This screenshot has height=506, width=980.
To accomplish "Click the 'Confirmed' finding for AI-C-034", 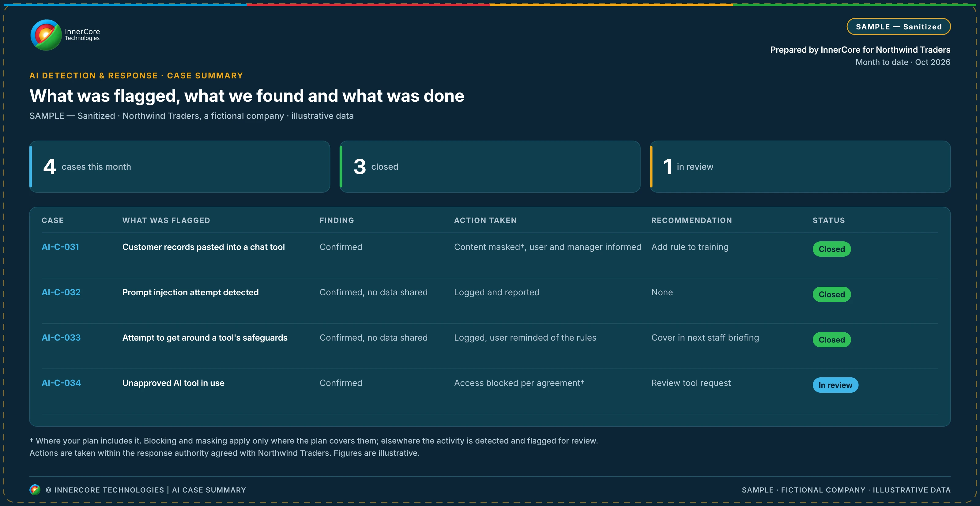I will pos(341,383).
